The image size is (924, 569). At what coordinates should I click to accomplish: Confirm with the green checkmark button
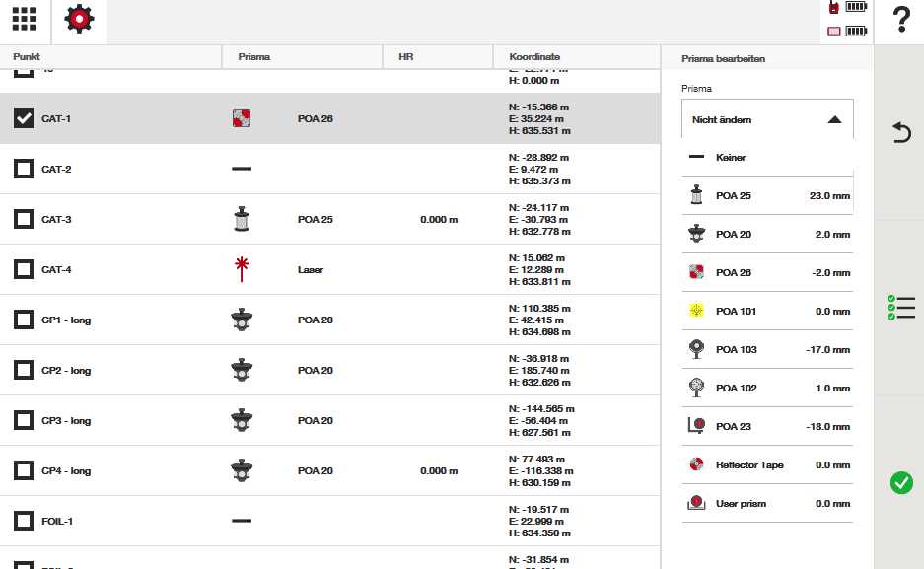tap(901, 482)
